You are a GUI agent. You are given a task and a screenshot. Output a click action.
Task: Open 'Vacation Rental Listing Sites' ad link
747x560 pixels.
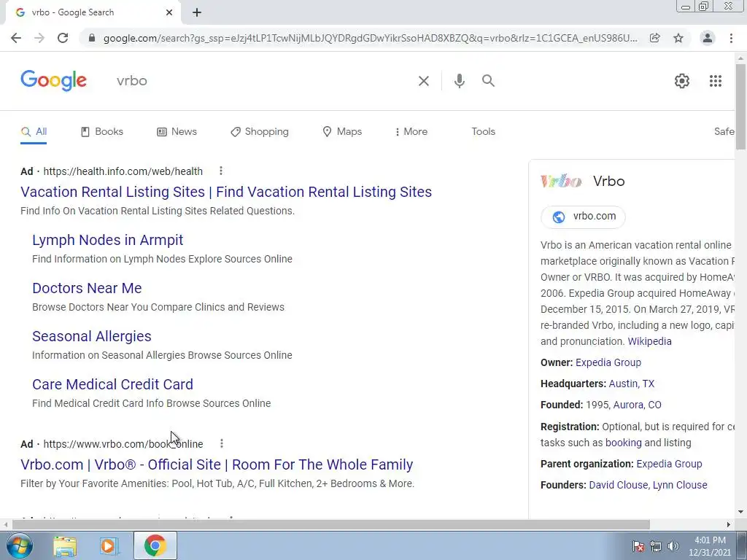[x=226, y=192]
